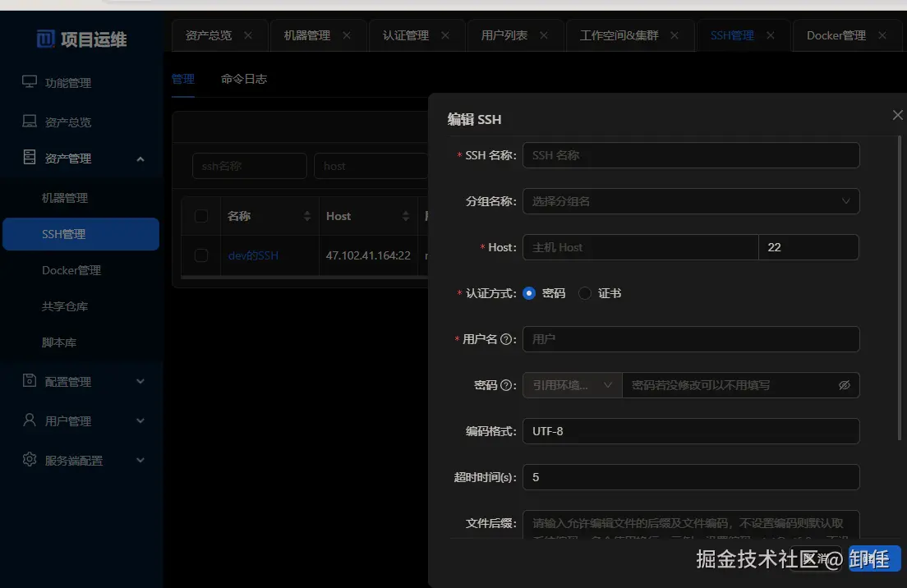Close the Docker管理 tab with its X
This screenshot has height=588, width=907.
(x=882, y=35)
